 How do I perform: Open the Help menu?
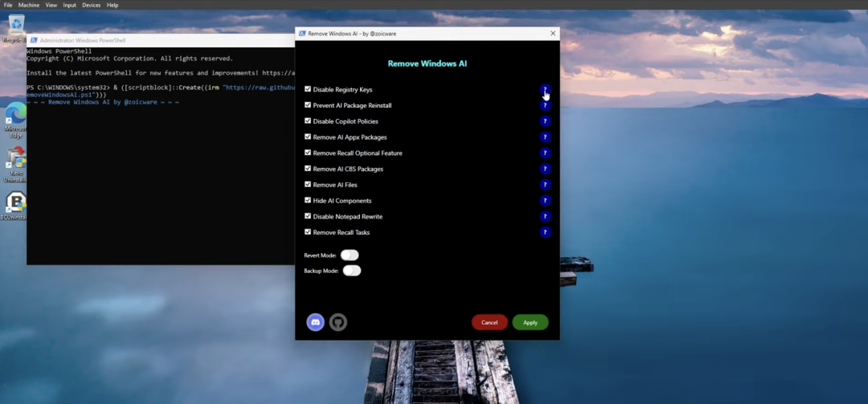113,5
